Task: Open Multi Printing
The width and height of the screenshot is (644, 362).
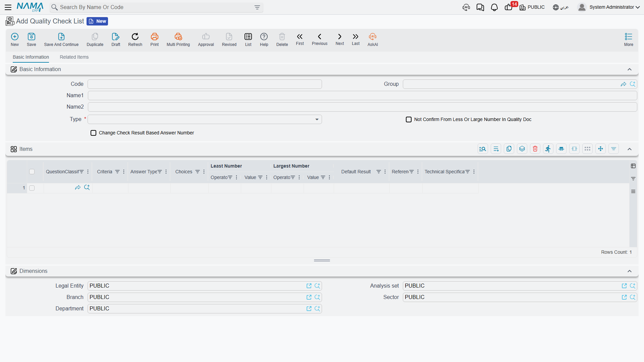Action: [178, 40]
